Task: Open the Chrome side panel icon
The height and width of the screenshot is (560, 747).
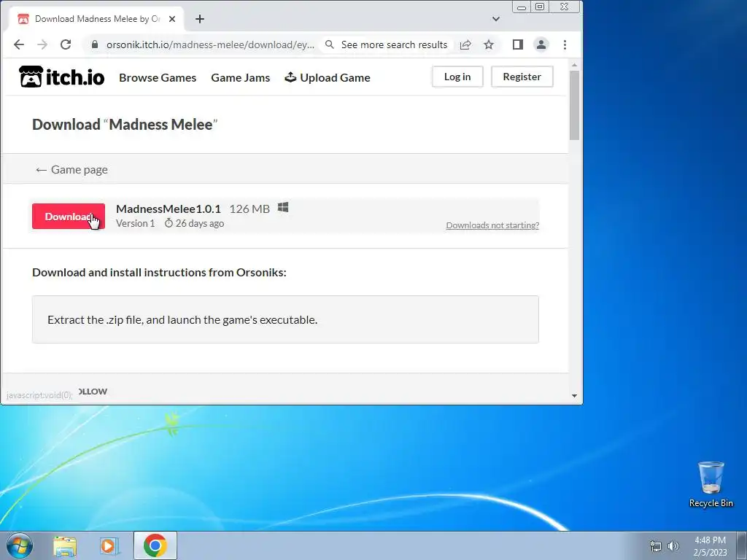Action: point(518,44)
